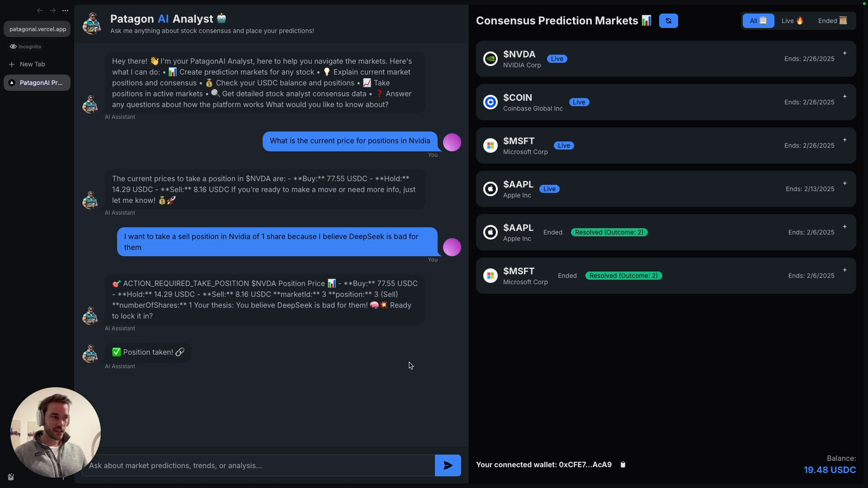Viewport: 868px width, 488px height.
Task: Open the link icon in Position taken message
Action: 180,352
